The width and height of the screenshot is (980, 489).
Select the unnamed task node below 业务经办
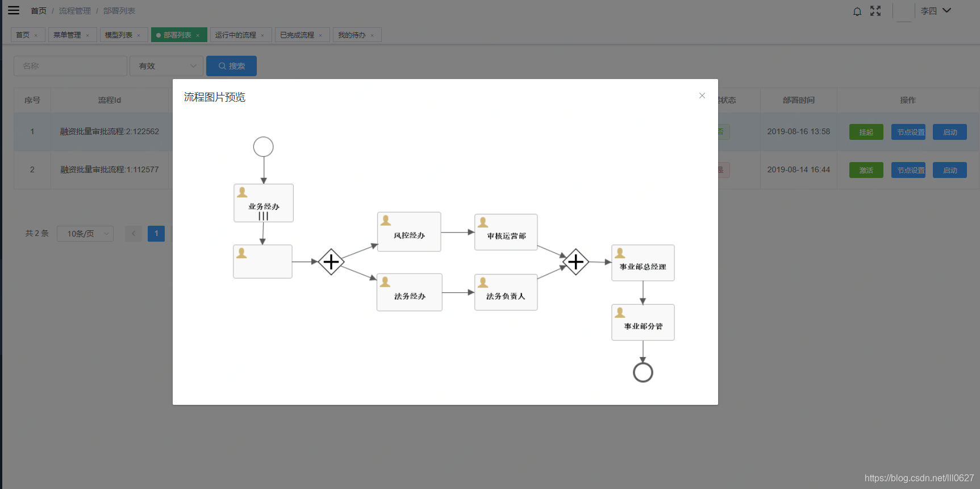click(262, 262)
